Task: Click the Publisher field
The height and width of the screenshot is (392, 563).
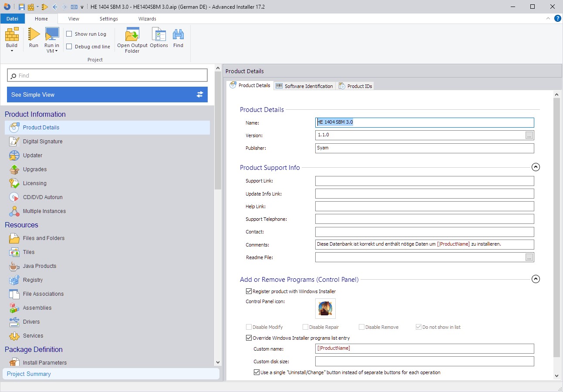Action: point(425,148)
